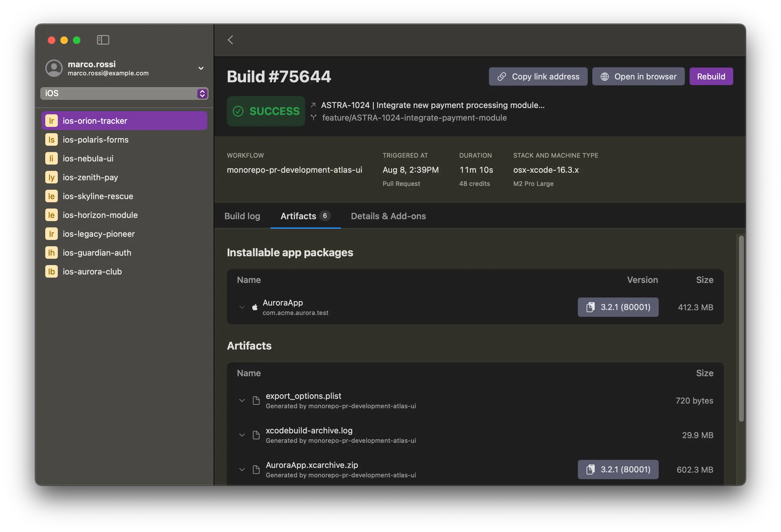Click the marco.rossi user avatar
The width and height of the screenshot is (781, 532).
54,68
